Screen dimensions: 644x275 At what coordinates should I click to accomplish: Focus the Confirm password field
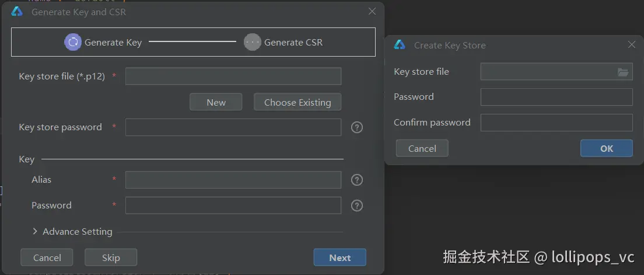coord(556,123)
